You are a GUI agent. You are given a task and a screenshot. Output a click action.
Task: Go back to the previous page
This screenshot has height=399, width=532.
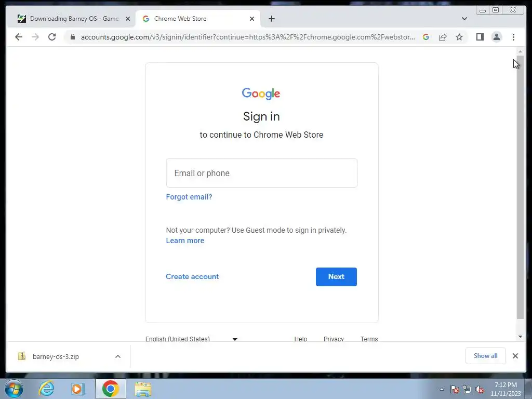pyautogui.click(x=19, y=37)
